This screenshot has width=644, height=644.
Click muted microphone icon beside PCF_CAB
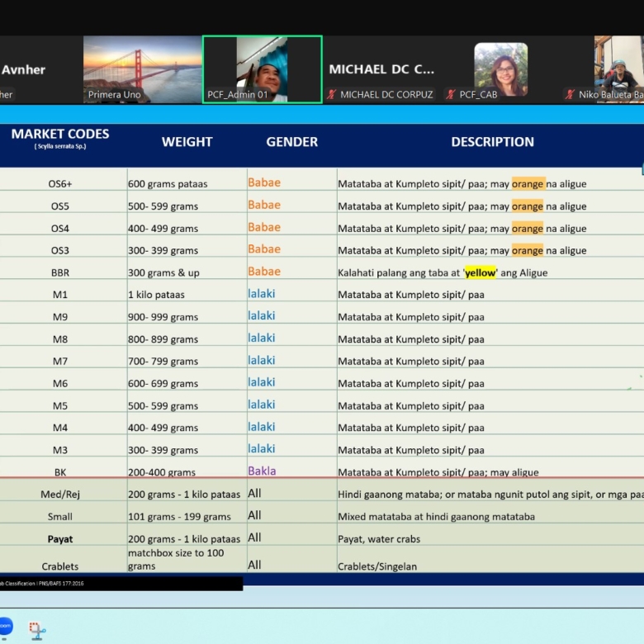coord(451,94)
